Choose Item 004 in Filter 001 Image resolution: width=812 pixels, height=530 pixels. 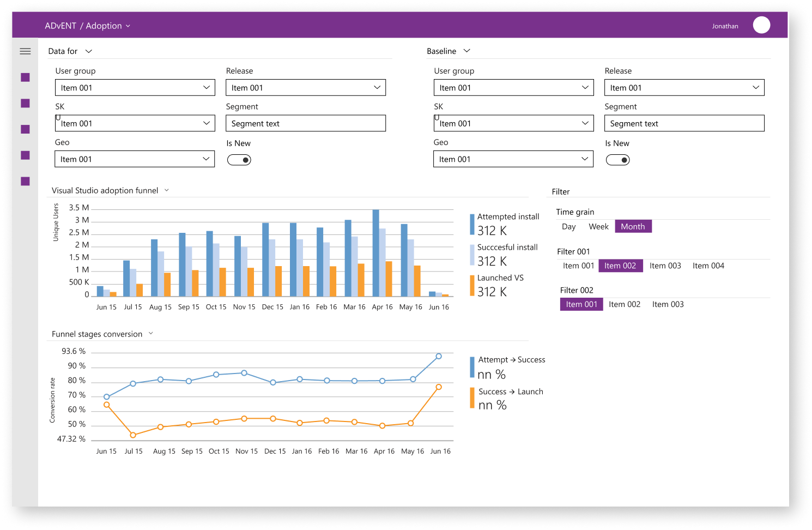708,266
